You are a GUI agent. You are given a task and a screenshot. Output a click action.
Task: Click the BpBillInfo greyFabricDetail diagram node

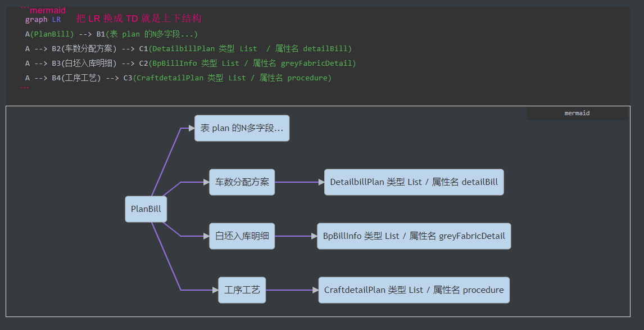[414, 236]
